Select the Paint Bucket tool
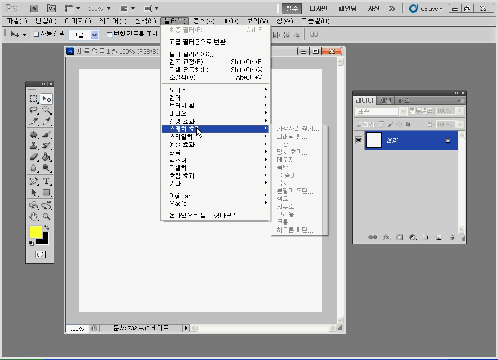Screen dimensions: 498x360 pyautogui.click(x=46, y=157)
